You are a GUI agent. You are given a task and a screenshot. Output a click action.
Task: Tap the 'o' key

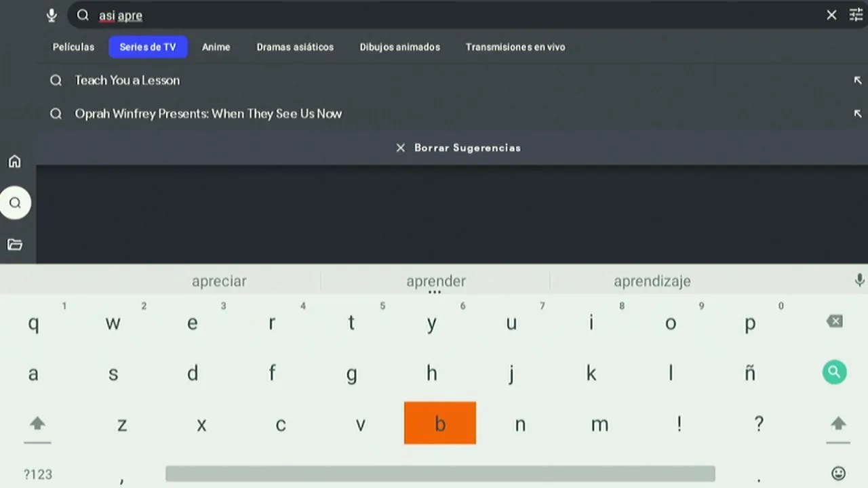(671, 323)
